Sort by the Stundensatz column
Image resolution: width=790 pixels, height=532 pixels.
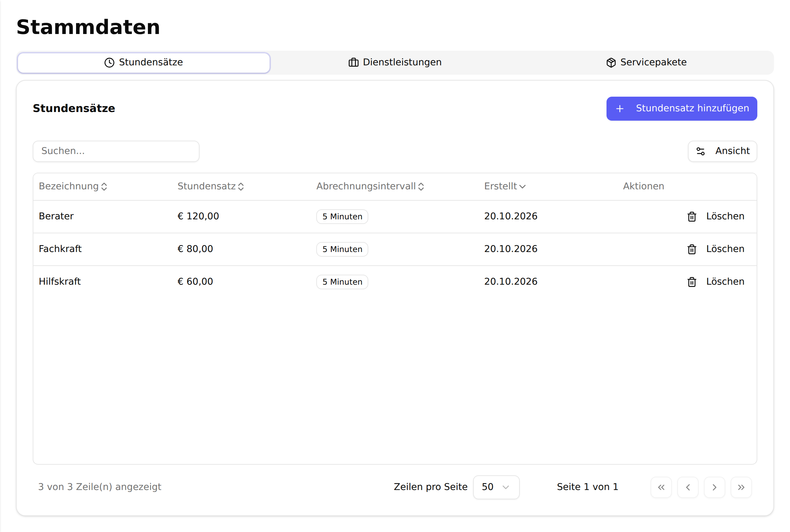[x=211, y=186]
